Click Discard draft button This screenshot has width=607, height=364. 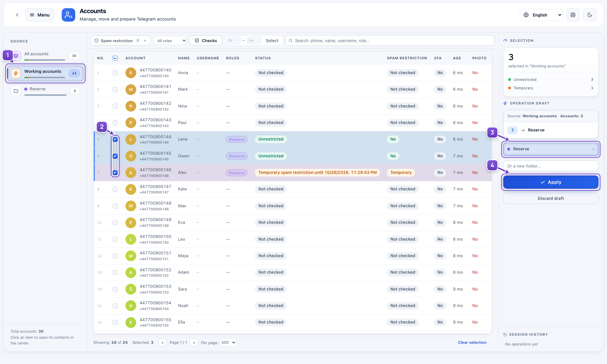(551, 198)
